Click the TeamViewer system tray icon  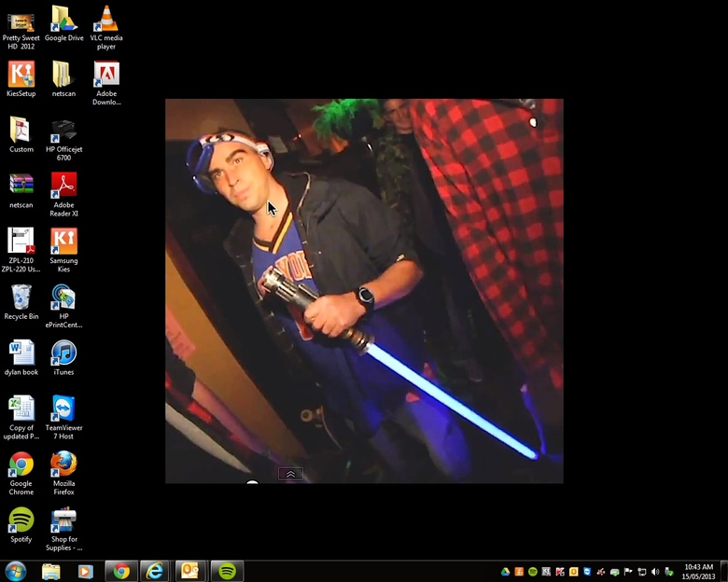(x=587, y=572)
